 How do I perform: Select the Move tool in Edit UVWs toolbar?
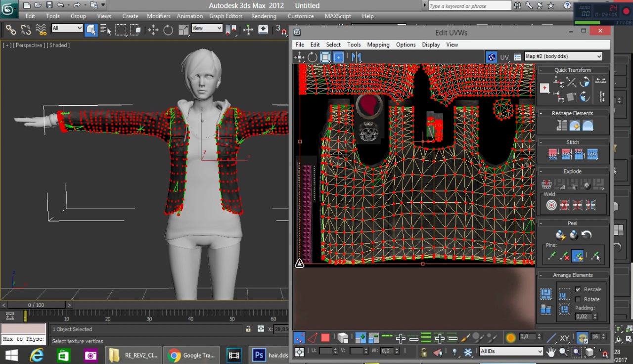(300, 57)
